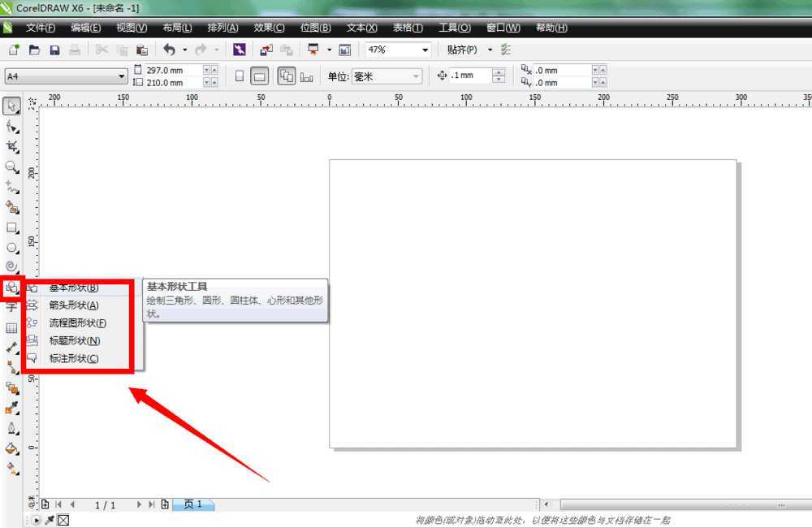Screen dimensions: 812x528
Task: Select the Ellipse tool
Action: [12, 248]
